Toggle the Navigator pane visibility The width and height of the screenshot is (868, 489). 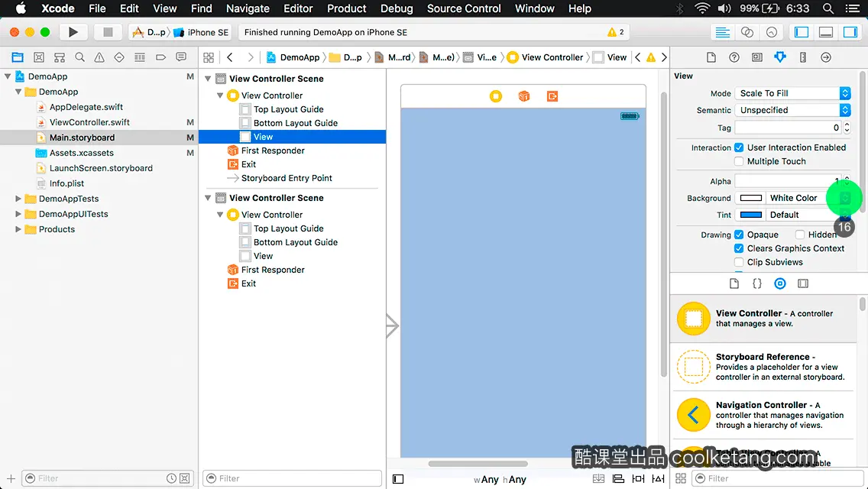tap(801, 32)
